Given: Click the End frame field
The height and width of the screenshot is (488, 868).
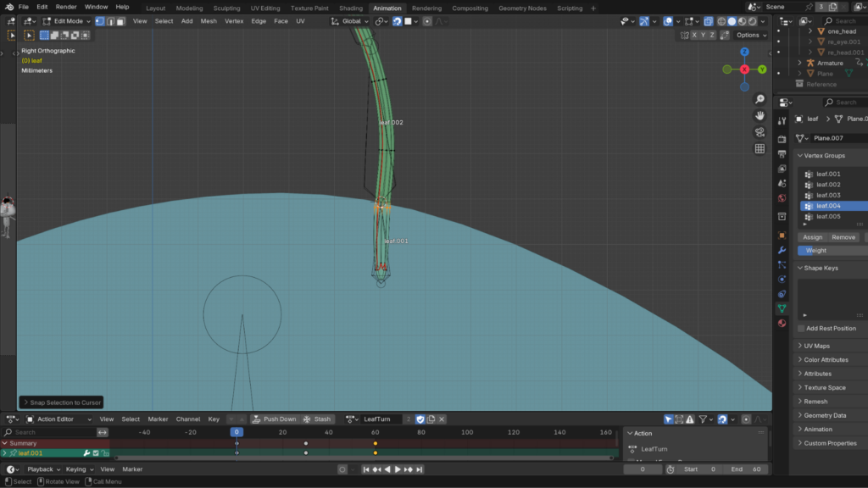Looking at the screenshot, I should (x=746, y=469).
